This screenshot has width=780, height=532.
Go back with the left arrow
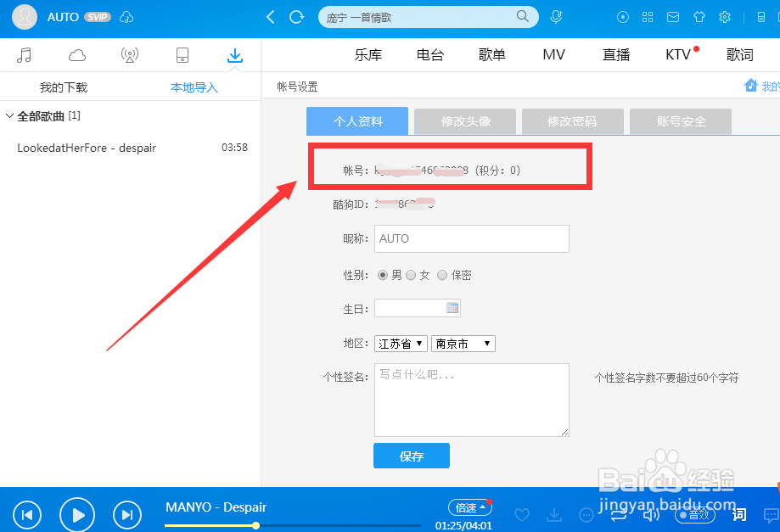(271, 18)
